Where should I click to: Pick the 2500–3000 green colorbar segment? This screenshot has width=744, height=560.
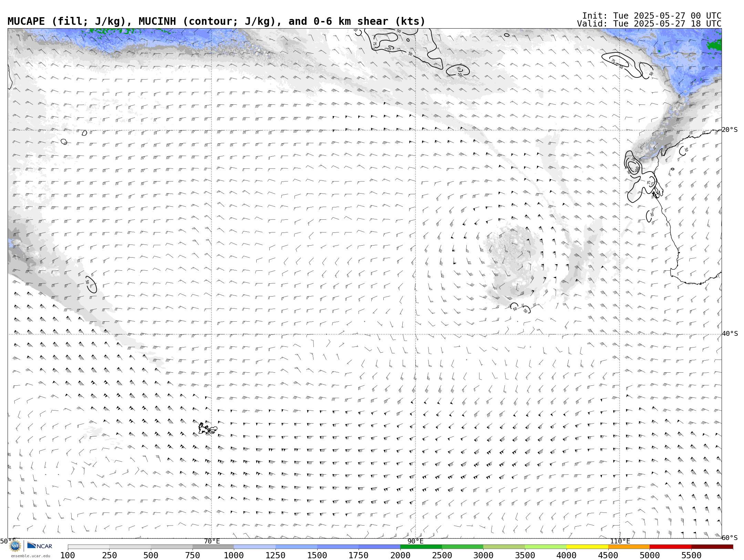click(463, 547)
